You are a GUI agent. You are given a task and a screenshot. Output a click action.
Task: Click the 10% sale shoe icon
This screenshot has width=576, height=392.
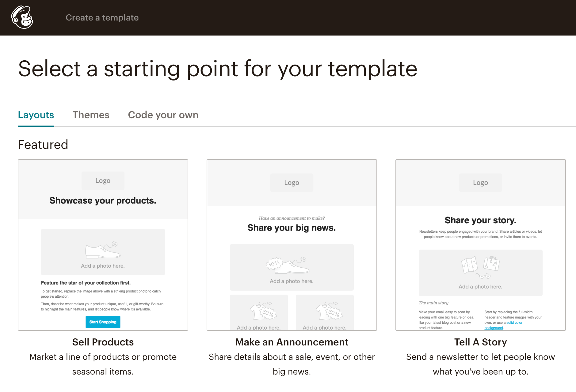pos(288,265)
